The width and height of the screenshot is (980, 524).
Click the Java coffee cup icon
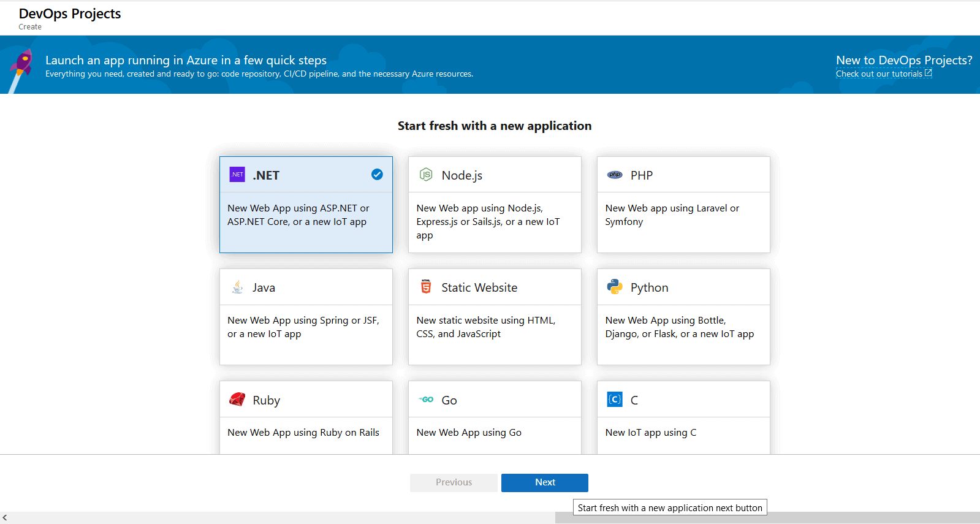237,287
